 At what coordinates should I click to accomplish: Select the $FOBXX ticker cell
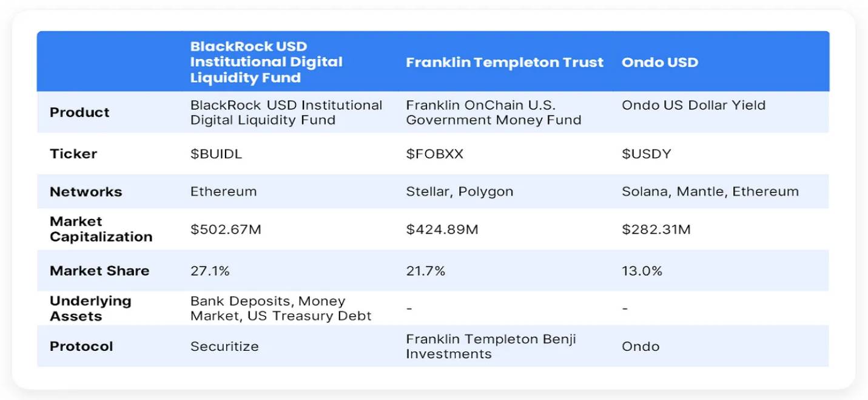[x=434, y=154]
